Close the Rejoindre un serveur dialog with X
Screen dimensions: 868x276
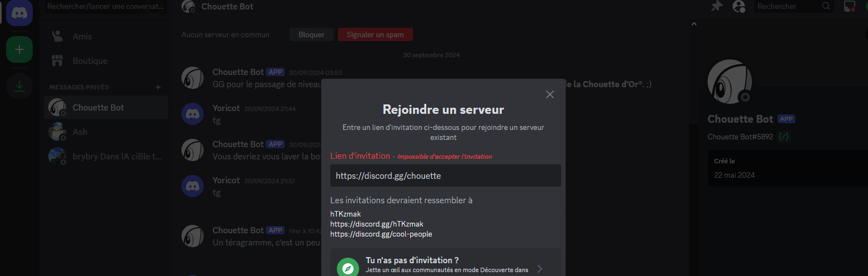[550, 94]
